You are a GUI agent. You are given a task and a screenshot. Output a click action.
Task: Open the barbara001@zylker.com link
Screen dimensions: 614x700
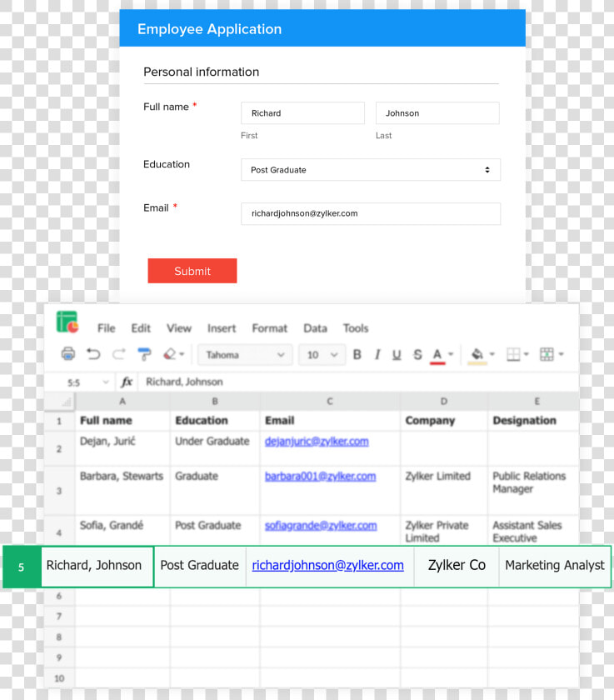321,477
